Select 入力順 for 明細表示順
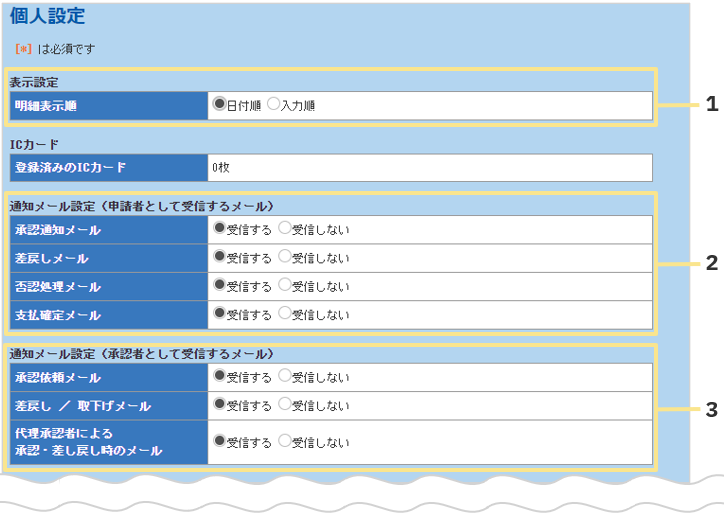Viewport: 724px width, 516px height. 273,104
